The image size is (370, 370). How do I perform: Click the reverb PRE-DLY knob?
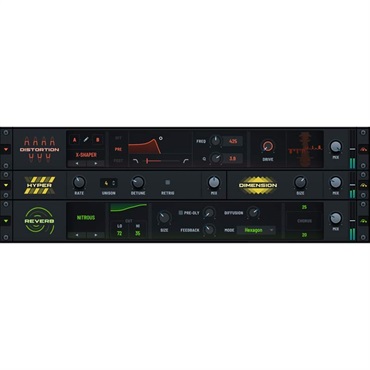point(209,212)
